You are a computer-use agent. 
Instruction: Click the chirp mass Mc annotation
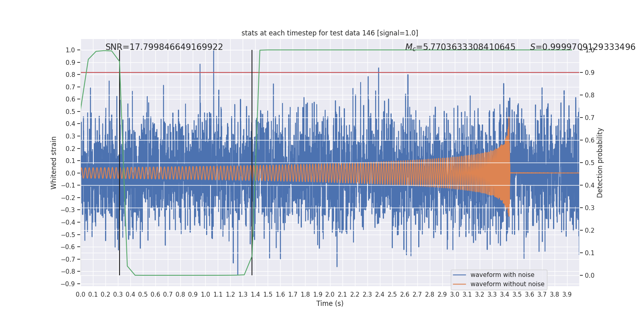click(x=460, y=47)
